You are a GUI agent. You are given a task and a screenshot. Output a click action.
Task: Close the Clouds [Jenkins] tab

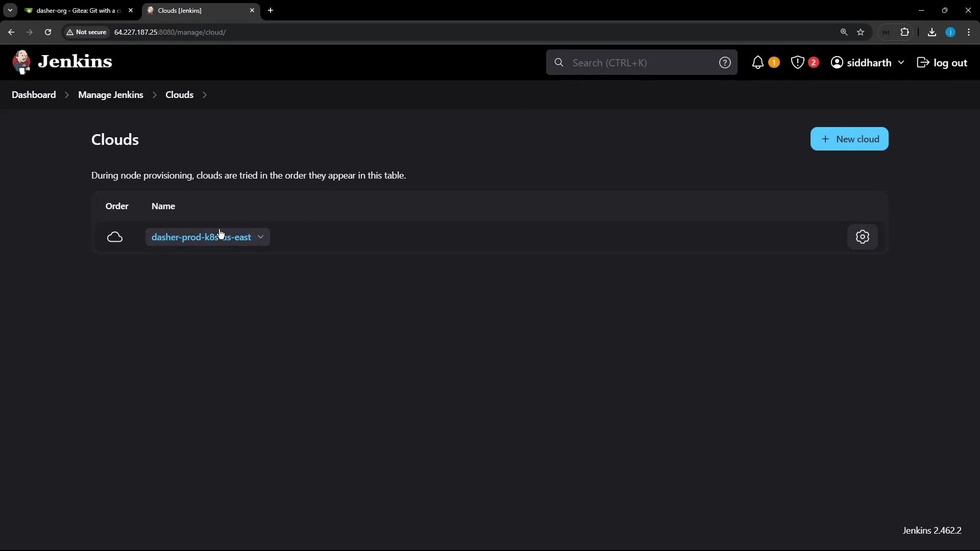click(252, 10)
